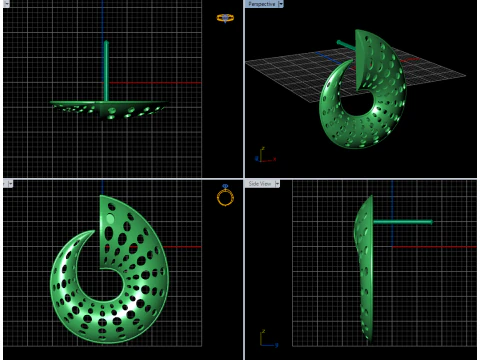
Task: Click the axis indicator in Perspective viewport
Action: click(266, 155)
